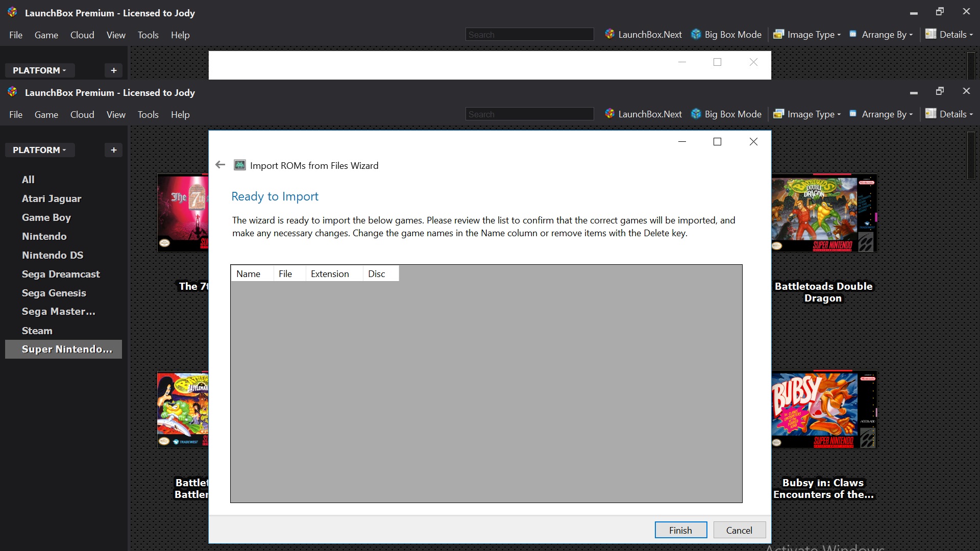980x551 pixels.
Task: Click Finish to import games
Action: point(681,530)
